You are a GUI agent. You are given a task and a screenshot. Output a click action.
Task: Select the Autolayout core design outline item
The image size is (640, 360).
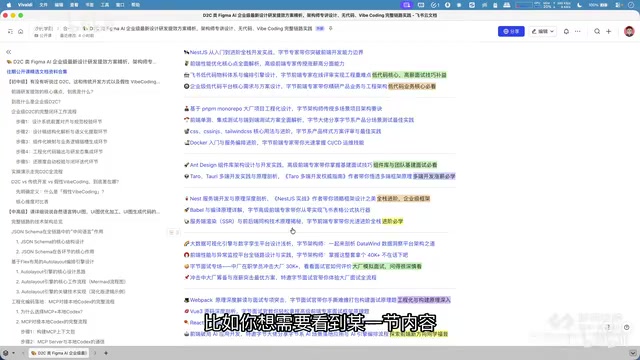pos(51,271)
